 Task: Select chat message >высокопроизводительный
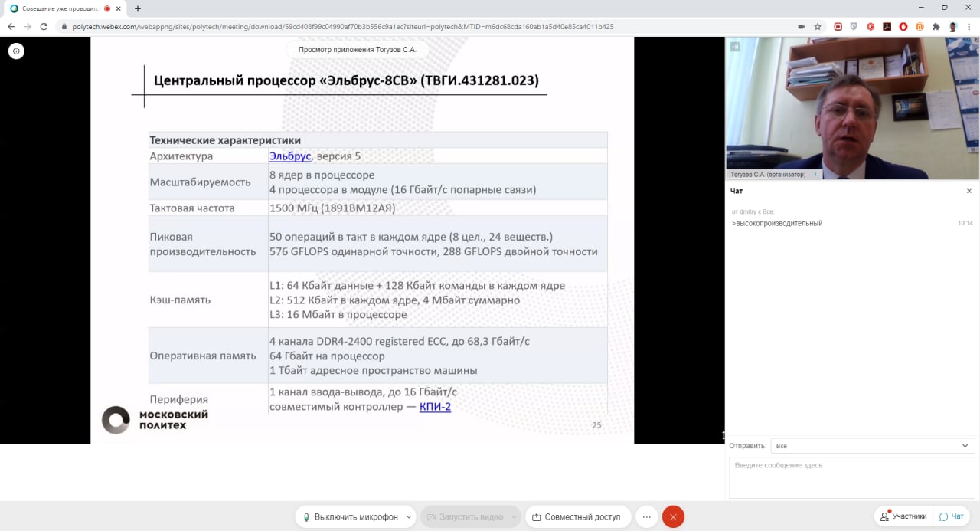[x=777, y=223]
